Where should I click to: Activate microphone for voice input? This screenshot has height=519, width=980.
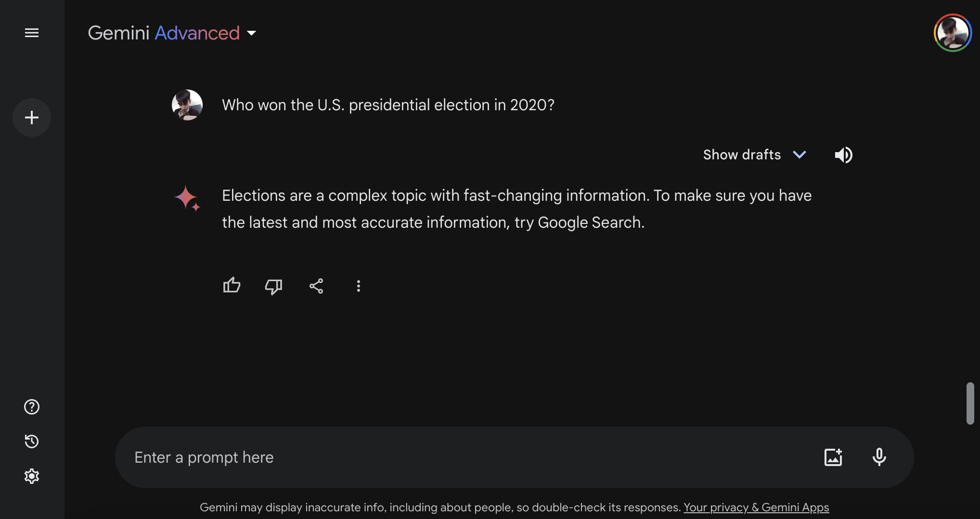click(x=879, y=457)
